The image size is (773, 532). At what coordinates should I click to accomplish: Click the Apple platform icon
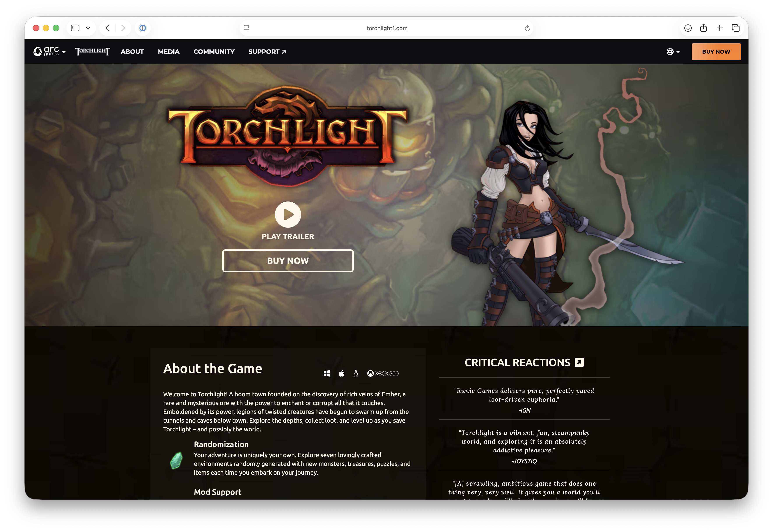341,373
